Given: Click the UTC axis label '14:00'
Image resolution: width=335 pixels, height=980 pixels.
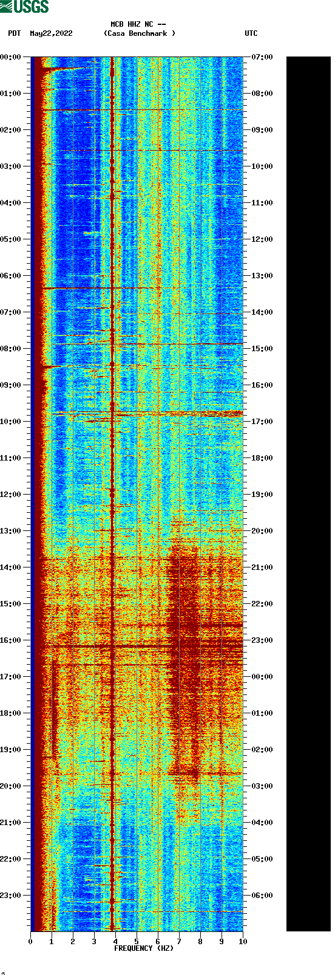Looking at the screenshot, I should [262, 312].
